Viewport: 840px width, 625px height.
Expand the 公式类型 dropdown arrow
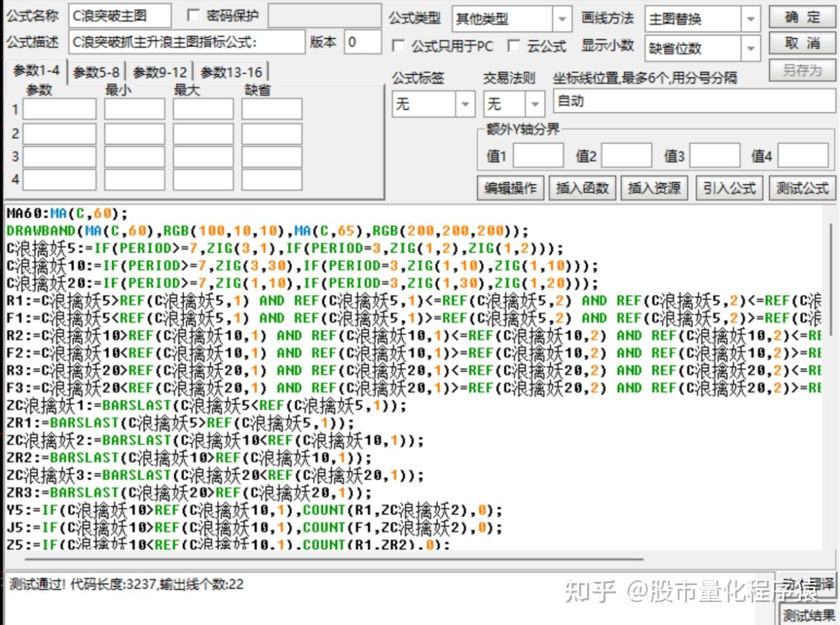(x=562, y=19)
